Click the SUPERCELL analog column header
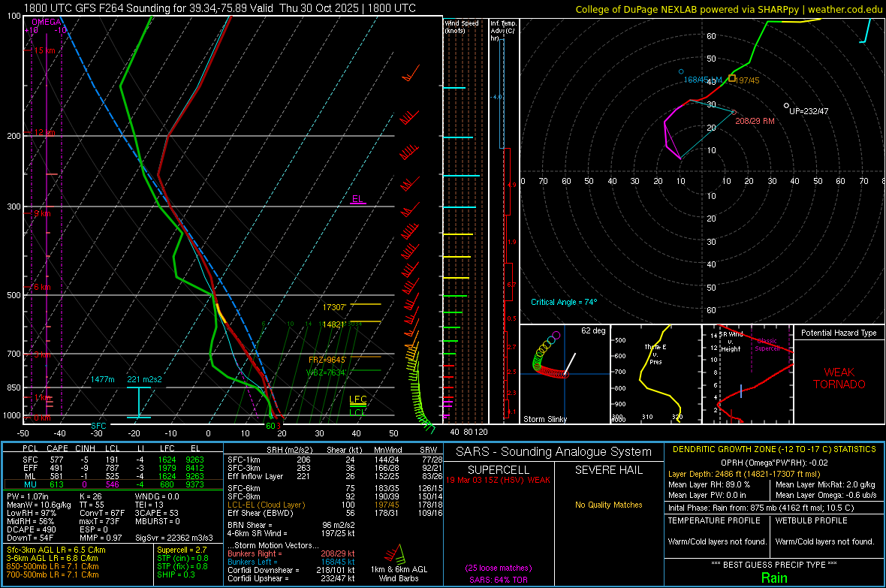Viewport: 886px width, 588px height. (499, 470)
